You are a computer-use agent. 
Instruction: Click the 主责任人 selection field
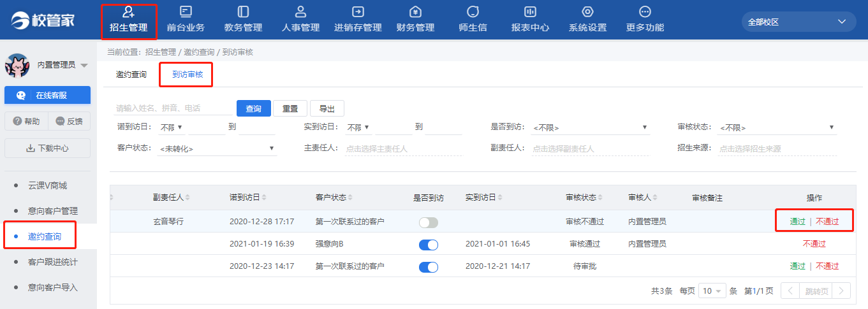tap(404, 148)
